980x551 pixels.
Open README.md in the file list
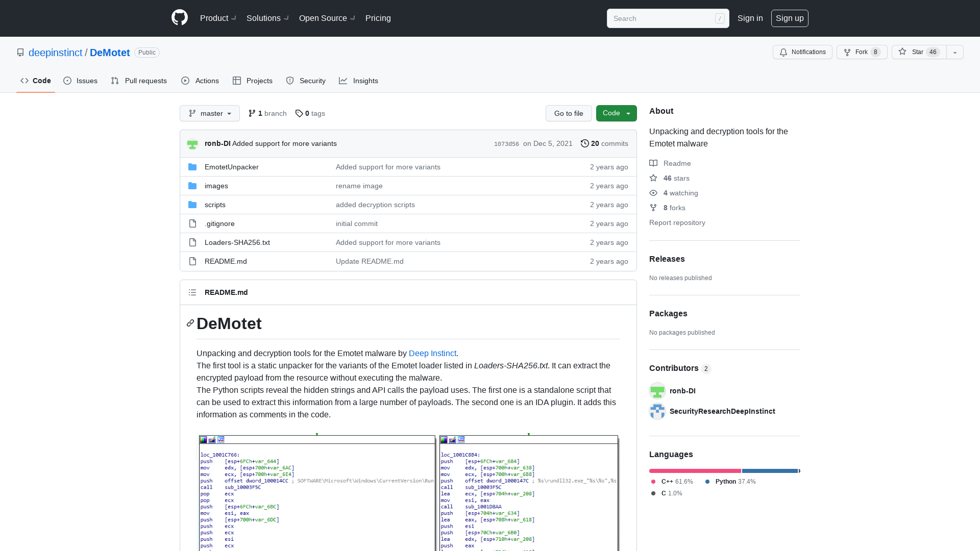coord(226,262)
